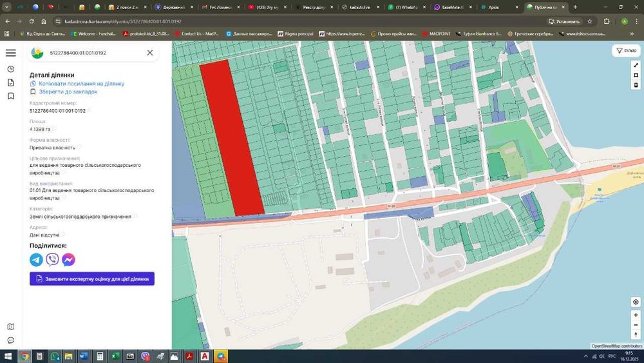Viewport: 644px width, 363px height.
Task: Open the map layers icon in the sidebar
Action: coord(10,326)
